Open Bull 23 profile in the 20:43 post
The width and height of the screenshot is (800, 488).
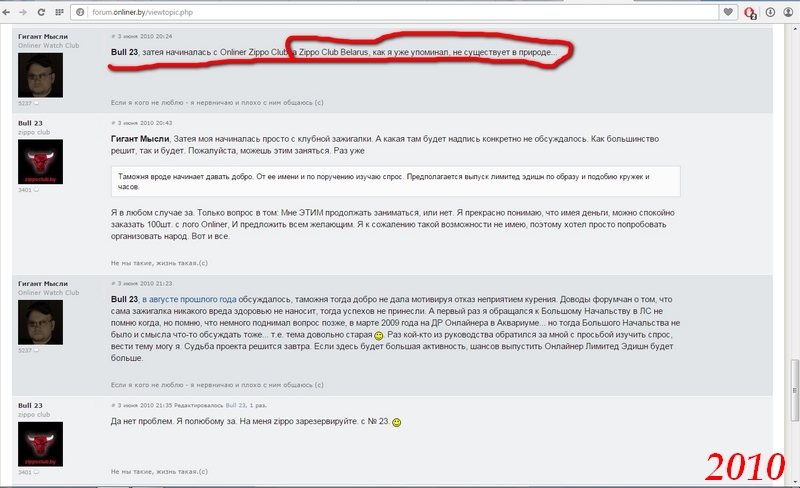tap(30, 123)
